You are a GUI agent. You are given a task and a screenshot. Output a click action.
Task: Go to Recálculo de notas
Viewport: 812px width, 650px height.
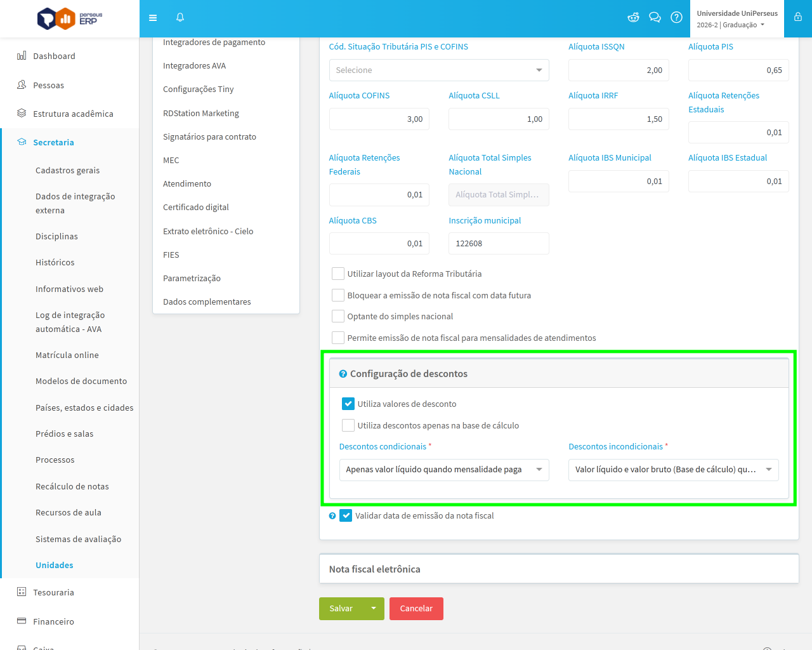click(x=72, y=486)
